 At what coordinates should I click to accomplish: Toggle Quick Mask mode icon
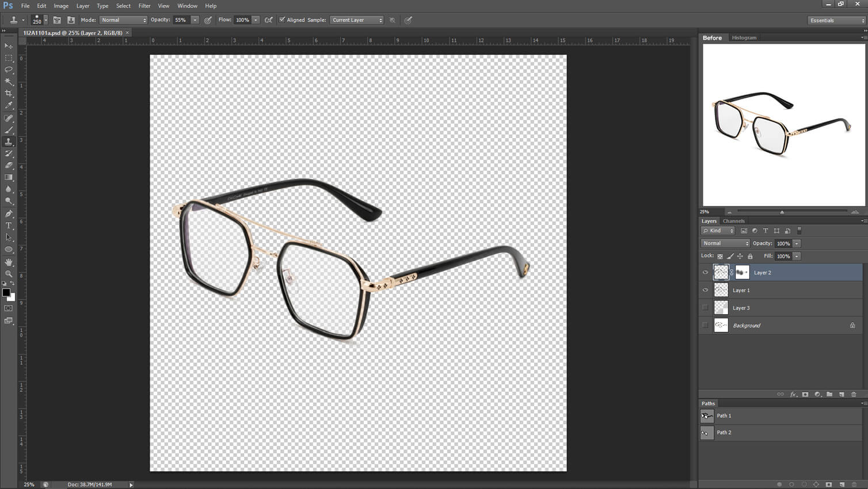[x=9, y=308]
